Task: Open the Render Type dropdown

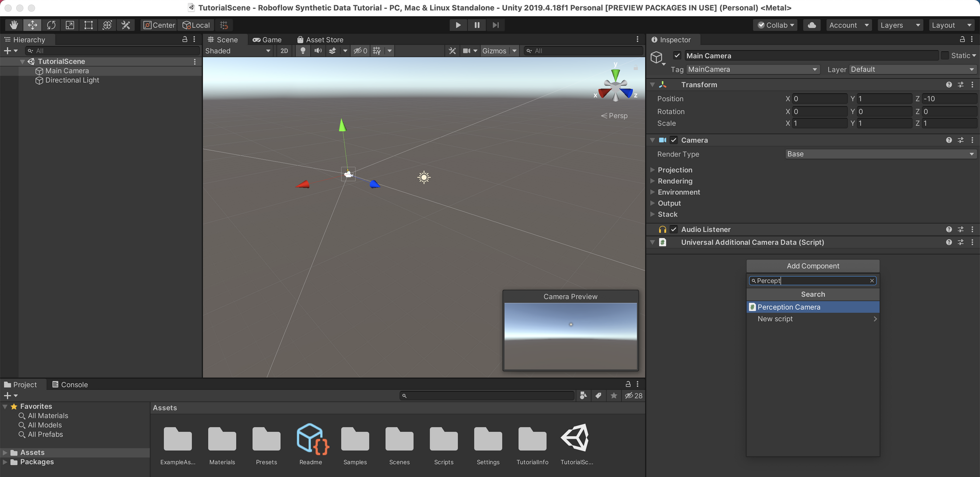Action: pyautogui.click(x=881, y=154)
